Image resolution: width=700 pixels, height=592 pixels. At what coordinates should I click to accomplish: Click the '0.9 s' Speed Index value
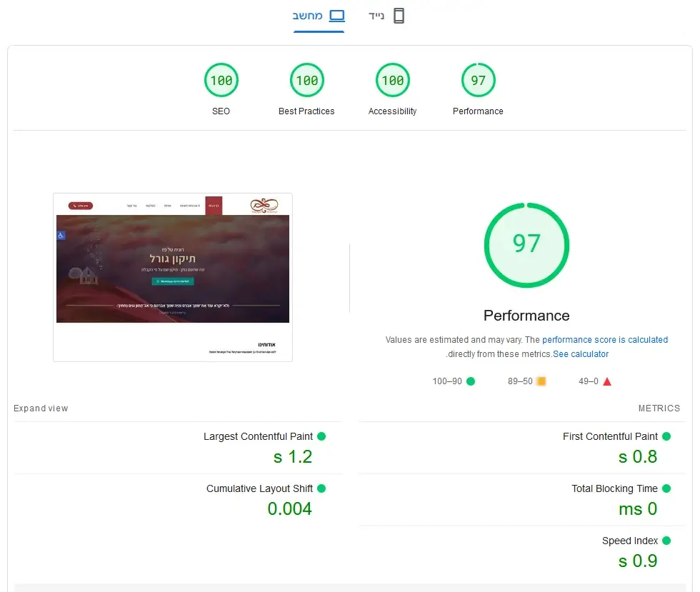pyautogui.click(x=638, y=561)
